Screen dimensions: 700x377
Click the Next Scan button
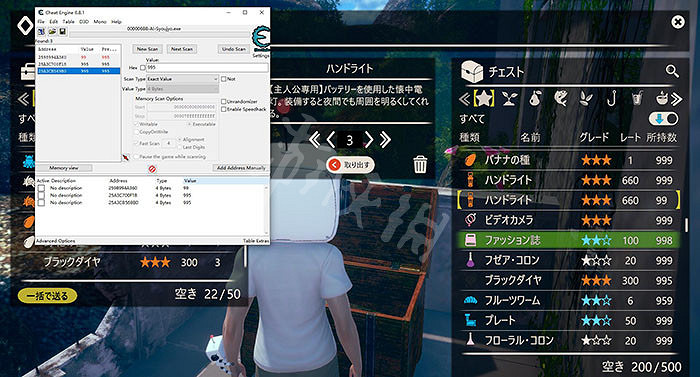point(182,49)
